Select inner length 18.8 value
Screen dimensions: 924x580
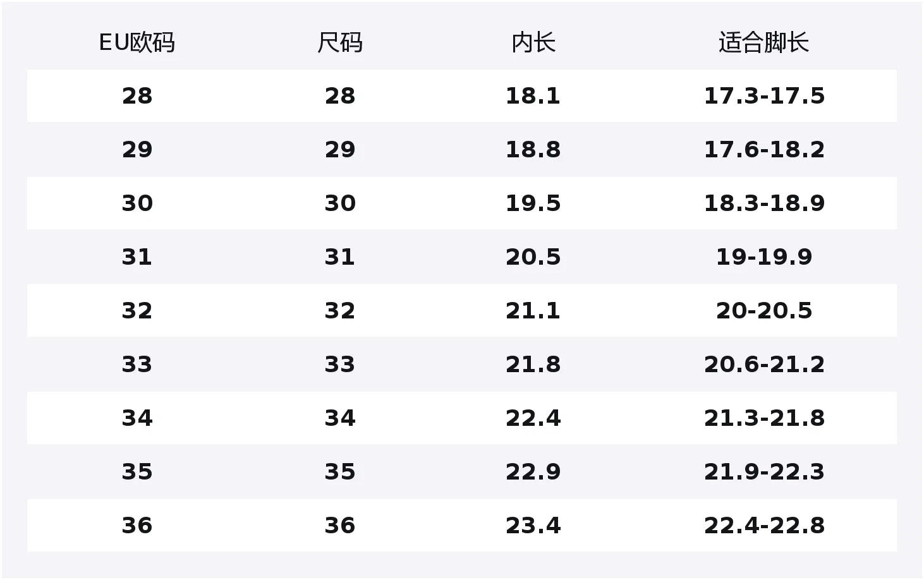(533, 150)
